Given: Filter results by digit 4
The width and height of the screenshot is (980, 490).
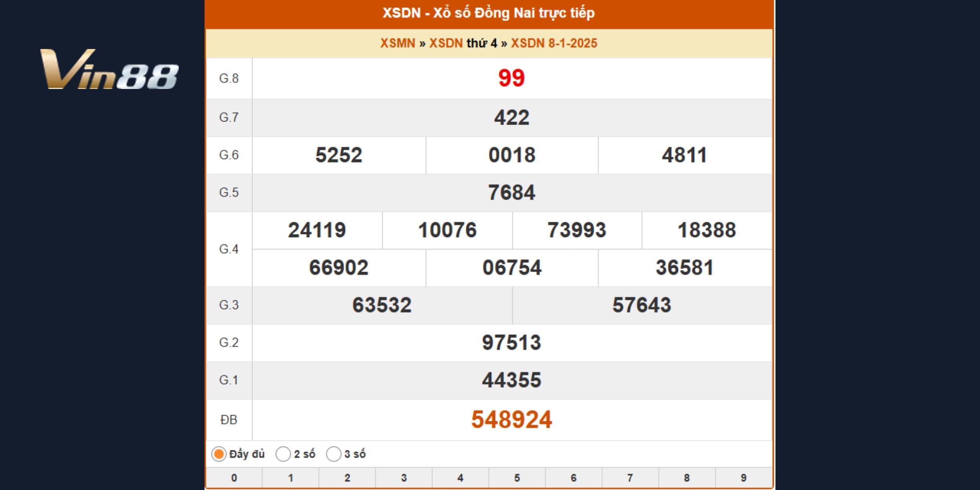Looking at the screenshot, I should (x=460, y=478).
